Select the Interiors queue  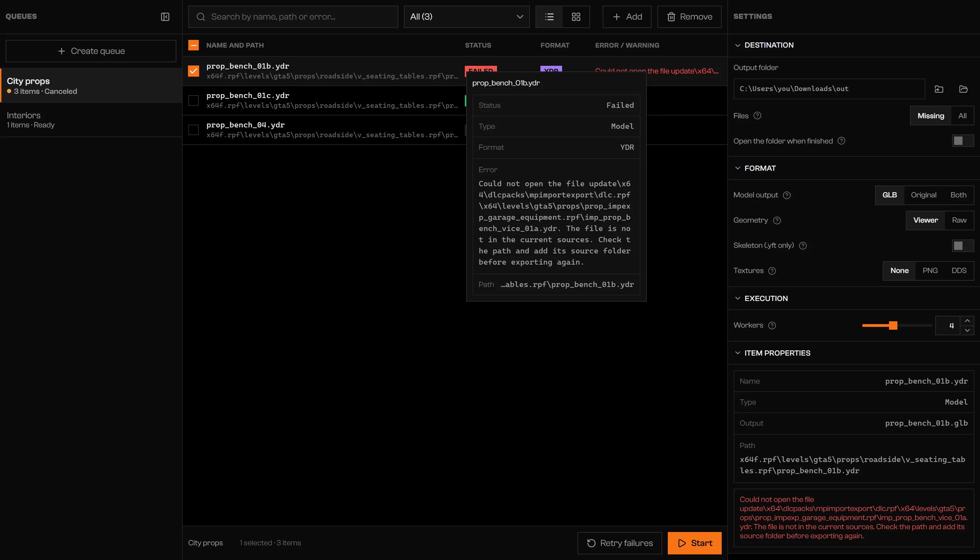91,120
